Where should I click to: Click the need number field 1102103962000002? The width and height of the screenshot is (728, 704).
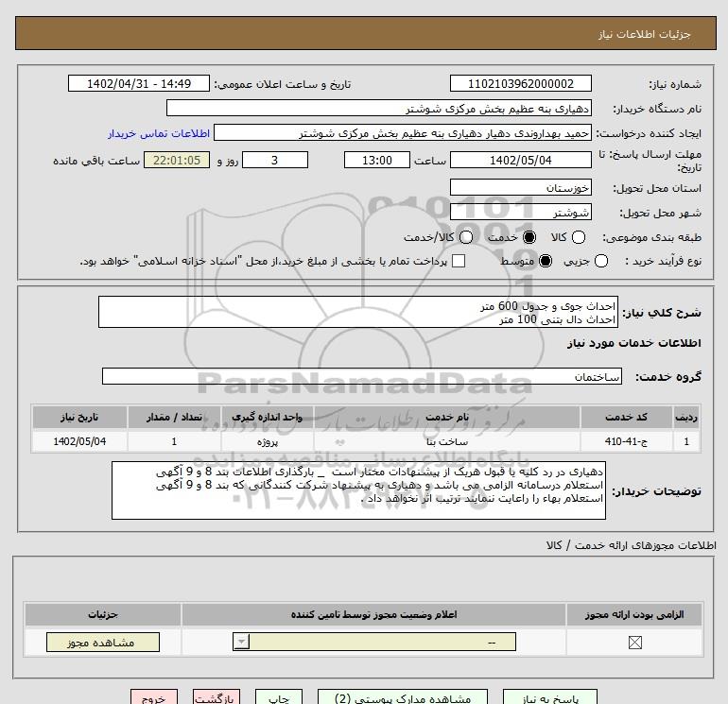[x=520, y=84]
